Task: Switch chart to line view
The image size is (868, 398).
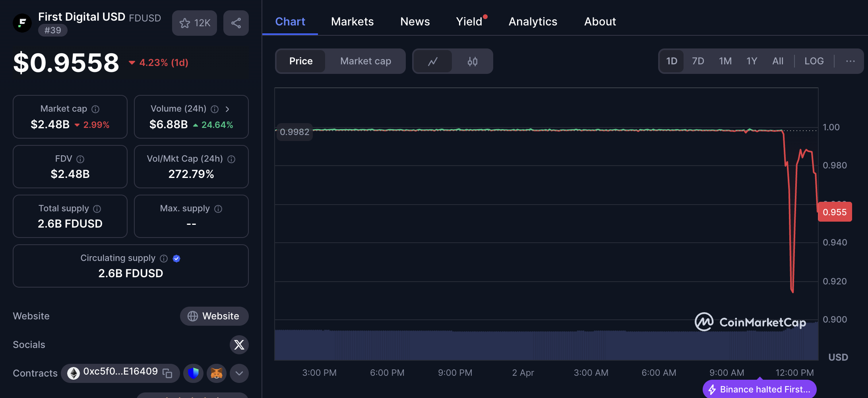Action: tap(433, 61)
